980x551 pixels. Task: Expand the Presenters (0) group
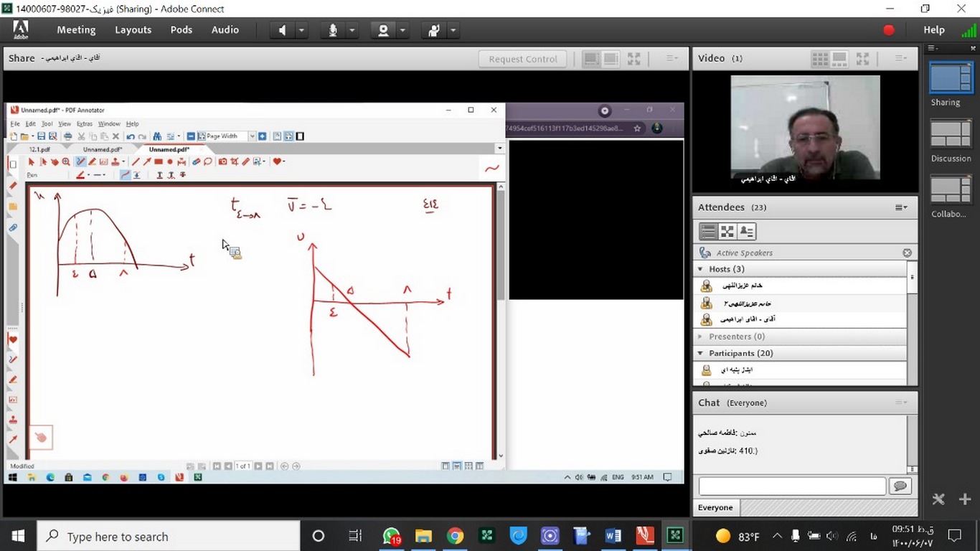pos(701,336)
